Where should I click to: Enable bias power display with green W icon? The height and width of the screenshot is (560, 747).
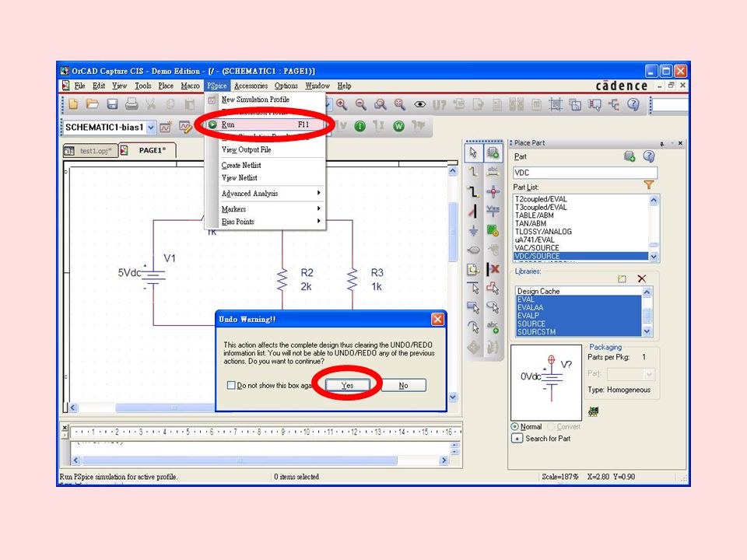(x=398, y=126)
